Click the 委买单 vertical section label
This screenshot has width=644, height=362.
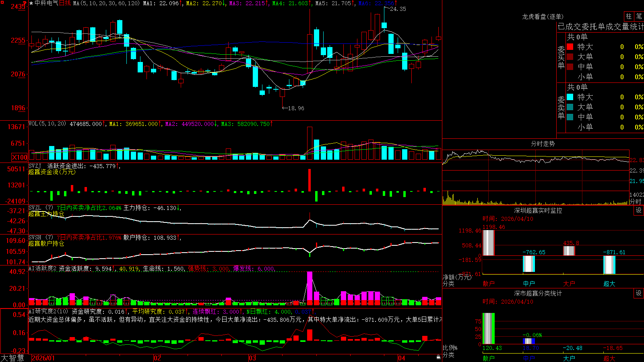(561, 57)
